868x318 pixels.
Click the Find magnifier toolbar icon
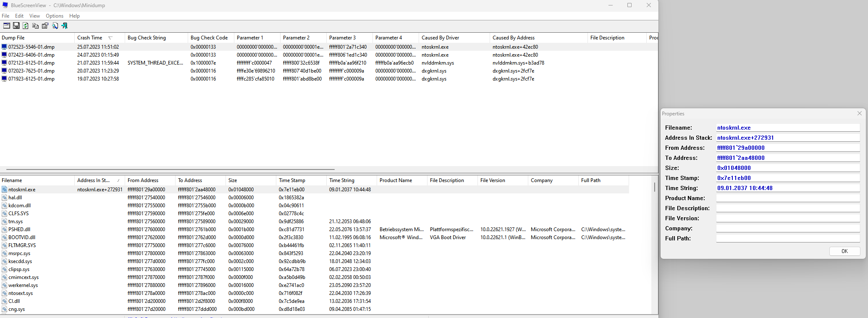click(x=55, y=26)
